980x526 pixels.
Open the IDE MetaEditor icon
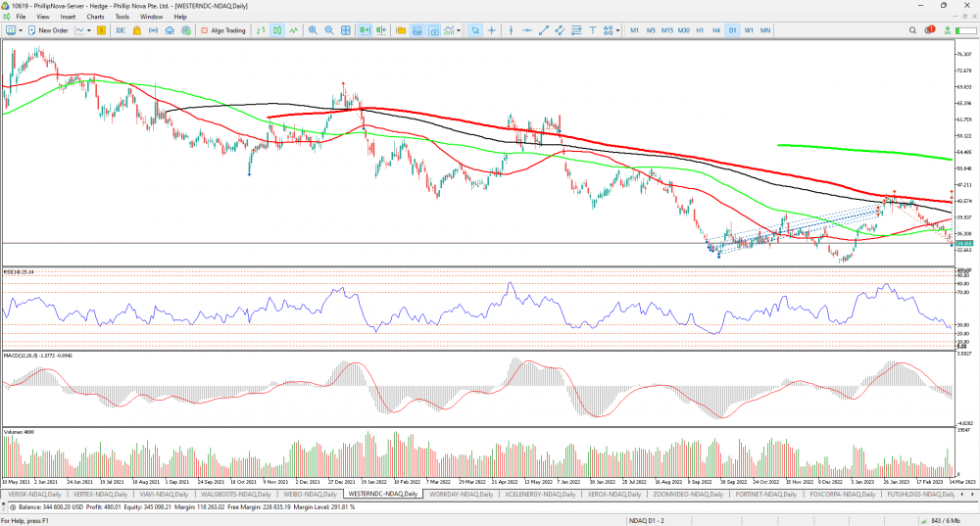(x=121, y=30)
